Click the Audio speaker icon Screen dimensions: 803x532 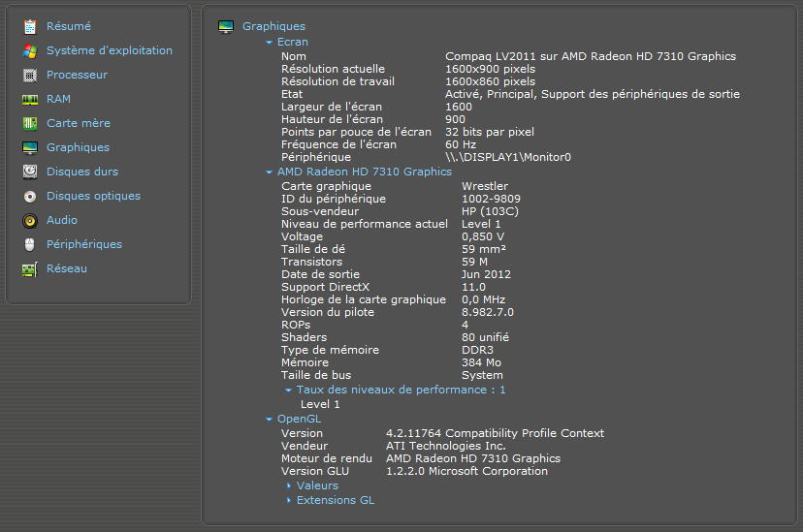tap(30, 221)
